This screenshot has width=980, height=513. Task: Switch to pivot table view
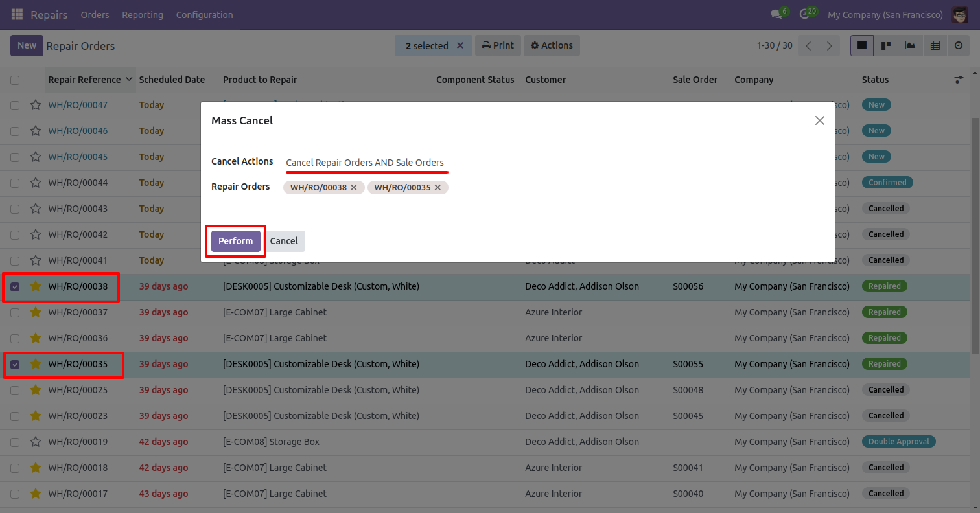[935, 46]
